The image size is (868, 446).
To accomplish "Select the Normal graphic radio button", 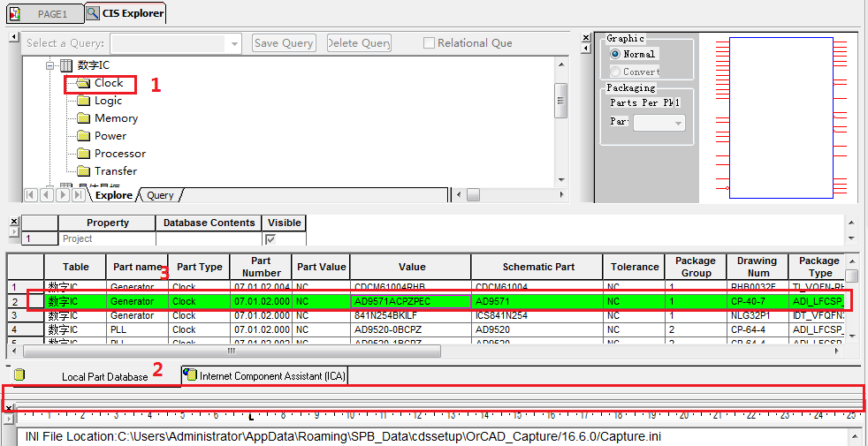I will click(x=615, y=54).
